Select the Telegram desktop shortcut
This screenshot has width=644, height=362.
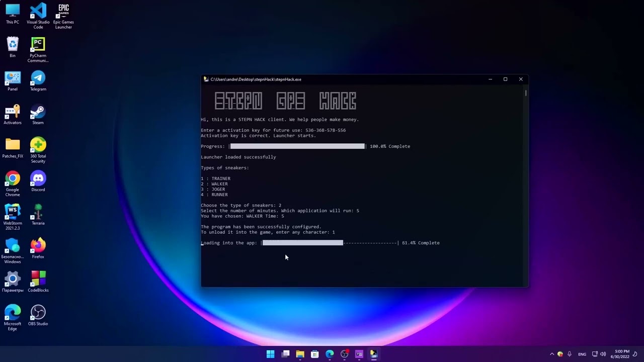point(38,81)
